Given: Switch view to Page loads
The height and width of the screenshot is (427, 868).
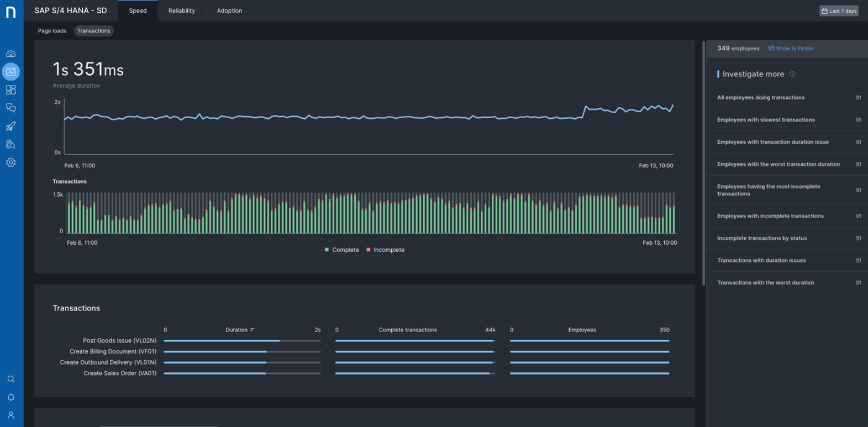Looking at the screenshot, I should tap(52, 31).
